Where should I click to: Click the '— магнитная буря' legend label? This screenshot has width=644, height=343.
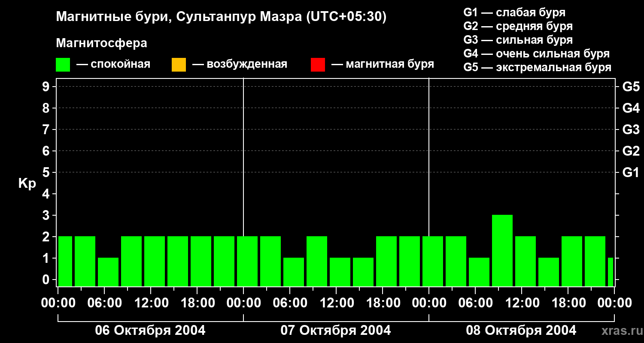tap(383, 65)
